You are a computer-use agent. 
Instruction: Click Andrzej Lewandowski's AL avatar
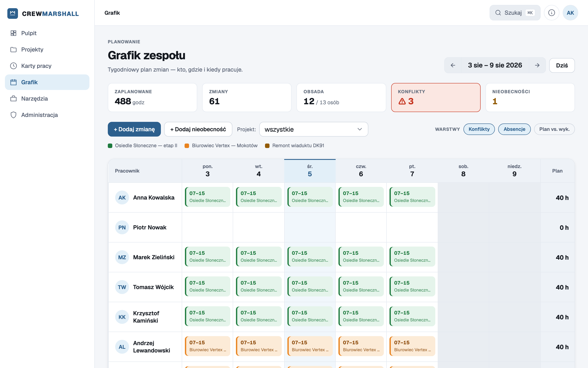[122, 347]
